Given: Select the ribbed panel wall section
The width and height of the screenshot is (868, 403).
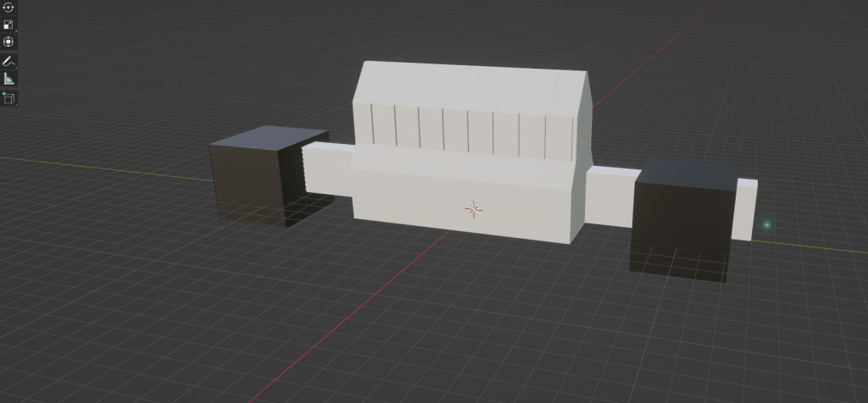Looking at the screenshot, I should click(458, 131).
